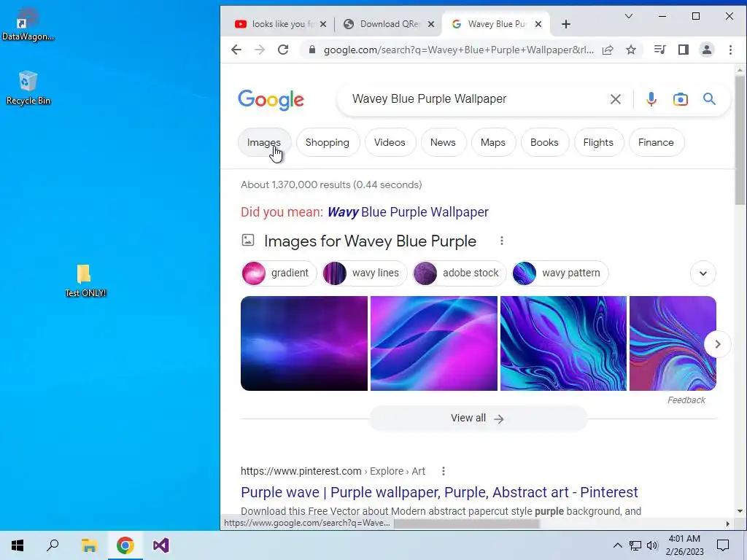This screenshot has width=747, height=560.
Task: Open the teal marbled swirl thumbnail
Action: [x=564, y=343]
